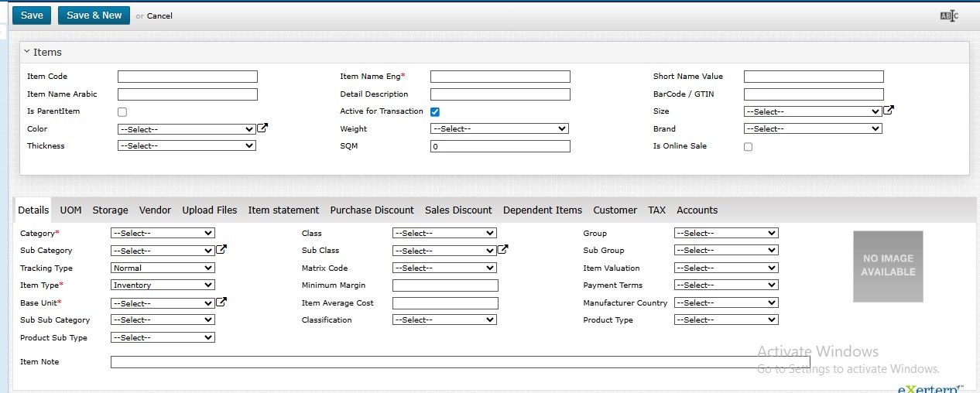Open the Category dropdown
This screenshot has width=980, height=393.
pyautogui.click(x=163, y=233)
